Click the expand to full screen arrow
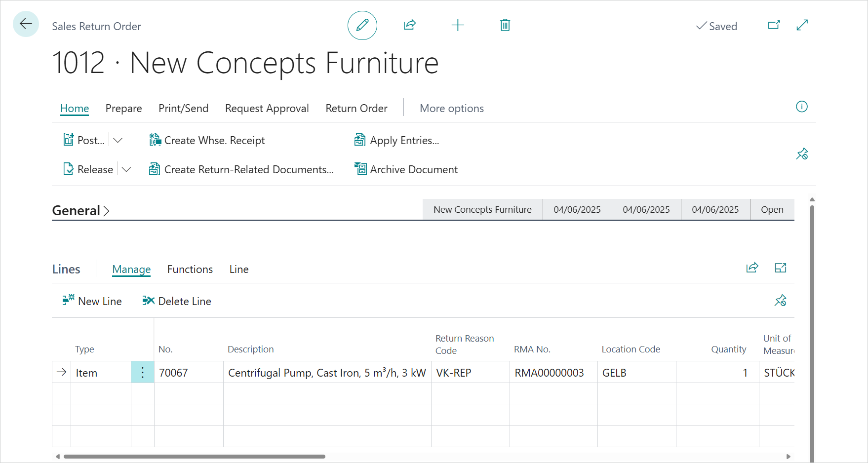868x463 pixels. pos(802,25)
